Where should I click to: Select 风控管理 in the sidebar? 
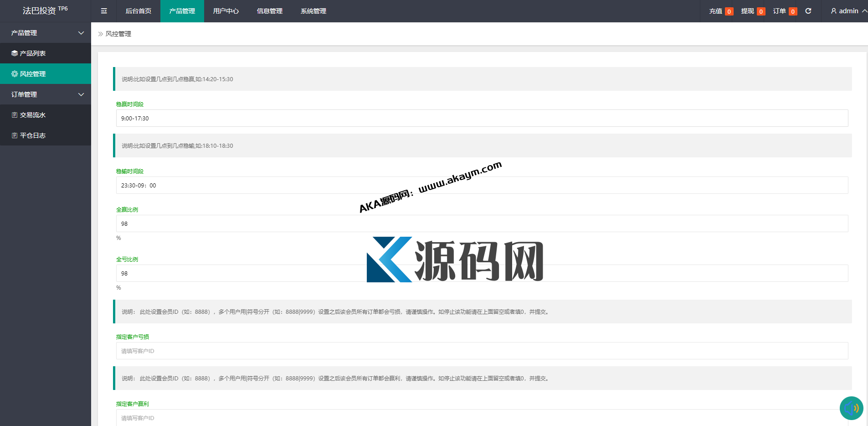click(33, 74)
